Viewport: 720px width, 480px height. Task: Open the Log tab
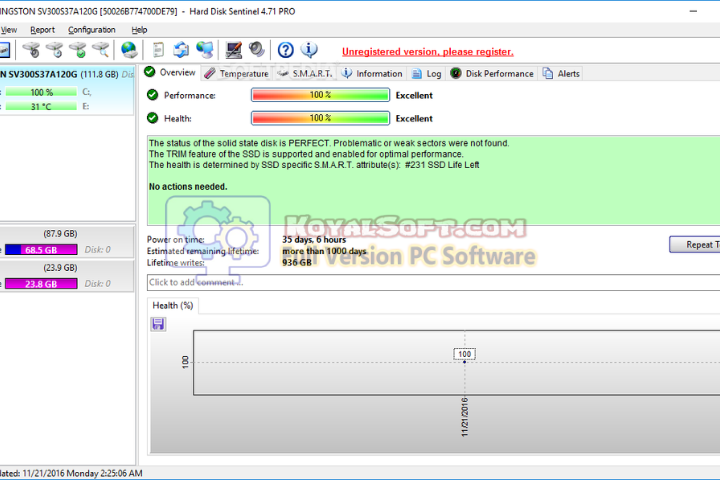427,73
